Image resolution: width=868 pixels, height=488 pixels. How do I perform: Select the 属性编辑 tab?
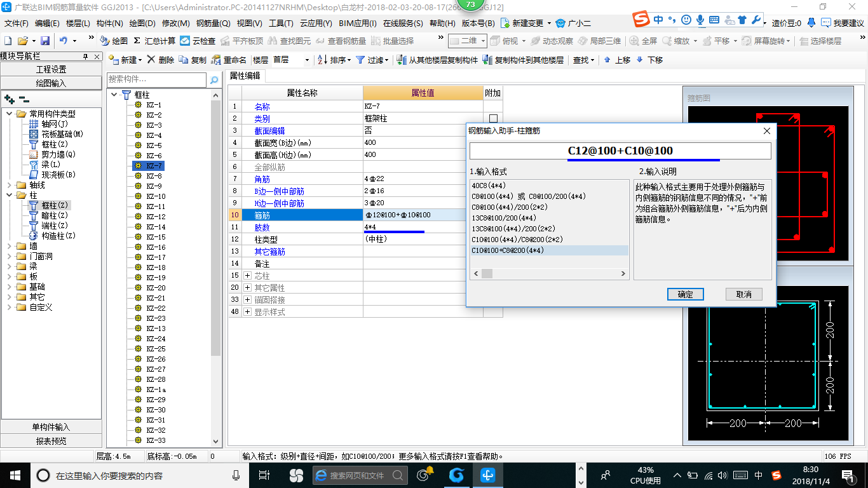click(x=245, y=76)
